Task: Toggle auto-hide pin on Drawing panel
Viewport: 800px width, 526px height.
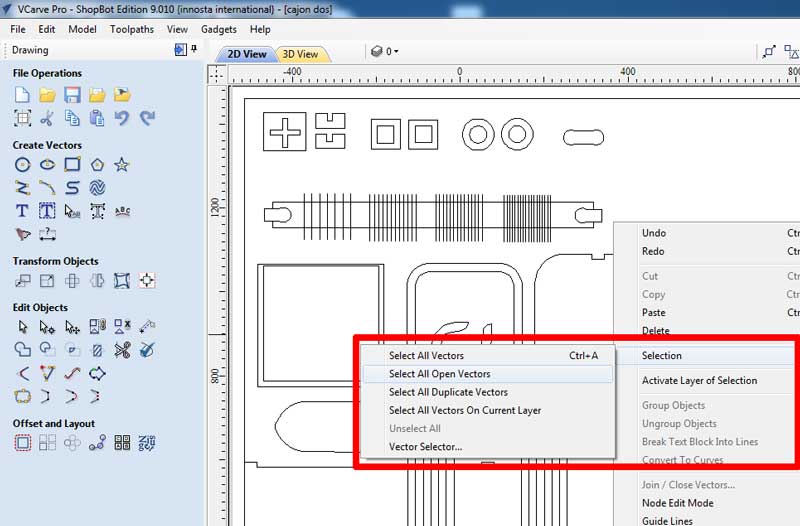Action: coord(194,49)
